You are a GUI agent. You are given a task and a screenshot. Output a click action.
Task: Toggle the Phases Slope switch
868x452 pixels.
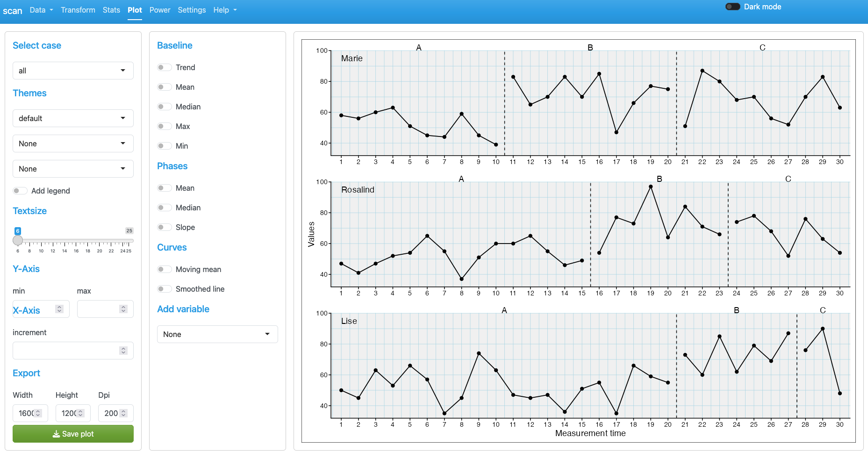[x=164, y=227]
